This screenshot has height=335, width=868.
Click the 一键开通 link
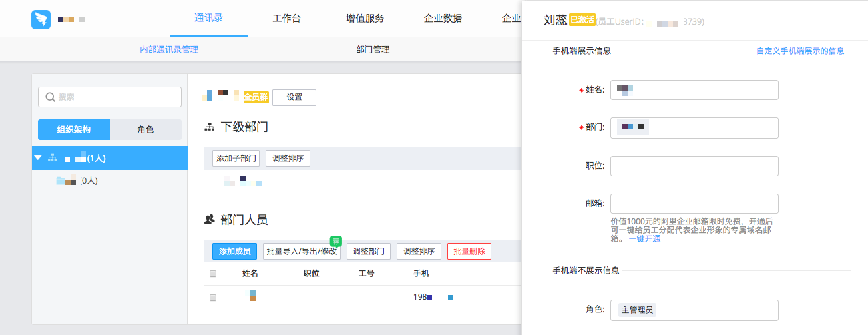pyautogui.click(x=644, y=238)
